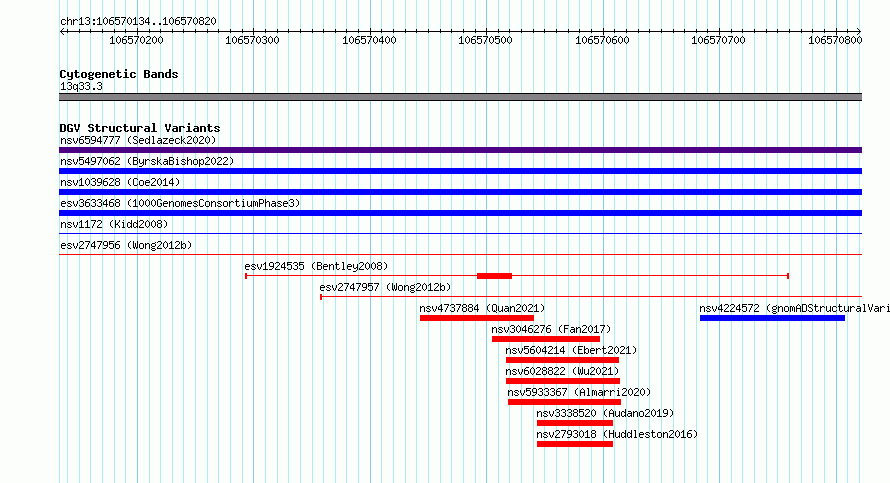The image size is (890, 483).
Task: Click the Cytogenetic Bands track heading
Action: click(119, 74)
